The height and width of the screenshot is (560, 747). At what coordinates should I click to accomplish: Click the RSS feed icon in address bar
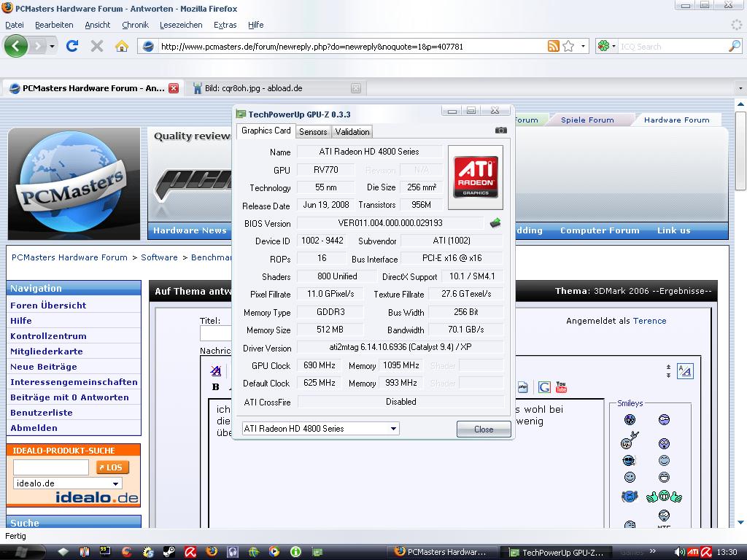coord(553,46)
